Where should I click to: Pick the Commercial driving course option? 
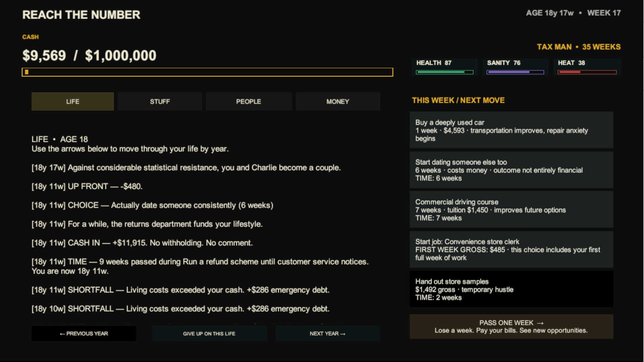[x=511, y=209]
